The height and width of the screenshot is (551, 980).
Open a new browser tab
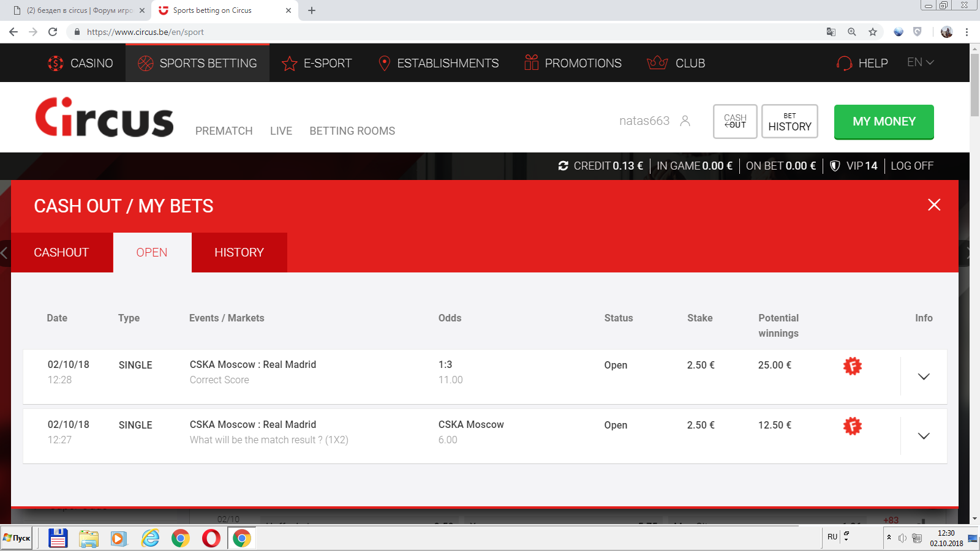(x=312, y=10)
